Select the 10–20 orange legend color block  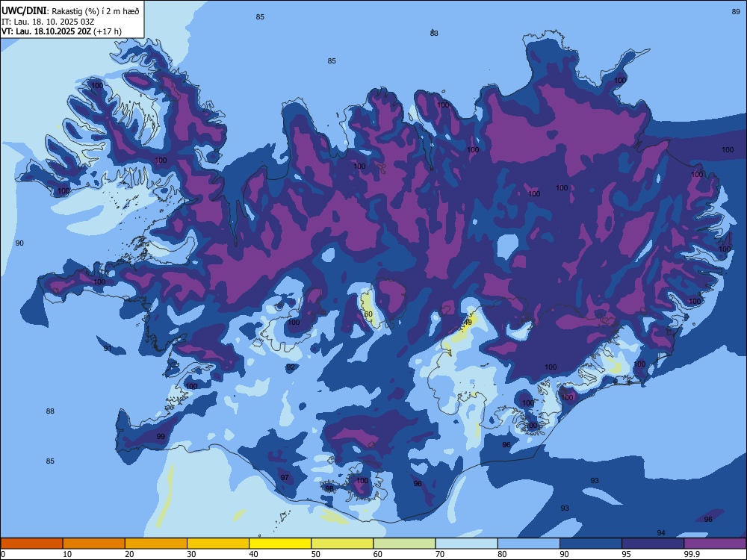click(x=94, y=544)
